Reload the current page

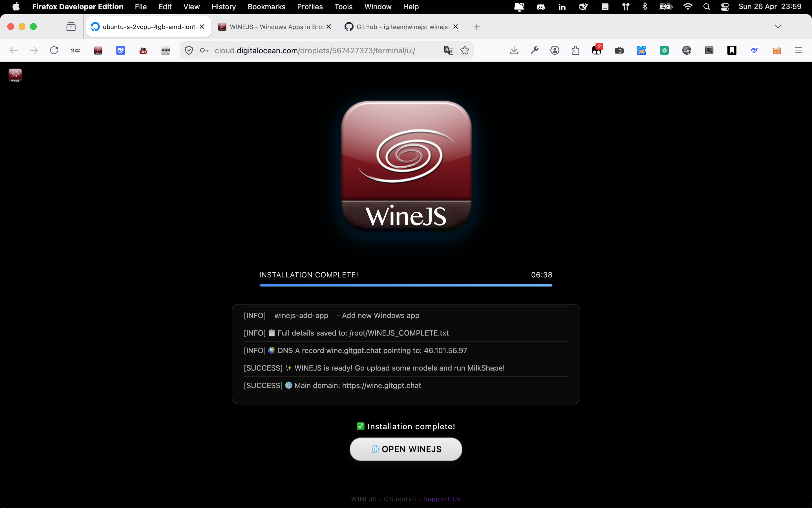(54, 51)
